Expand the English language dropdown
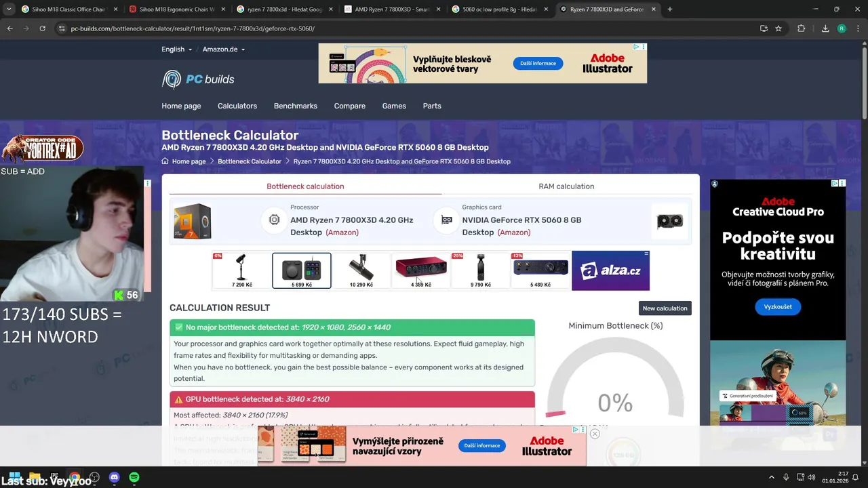868x488 pixels. (176, 49)
